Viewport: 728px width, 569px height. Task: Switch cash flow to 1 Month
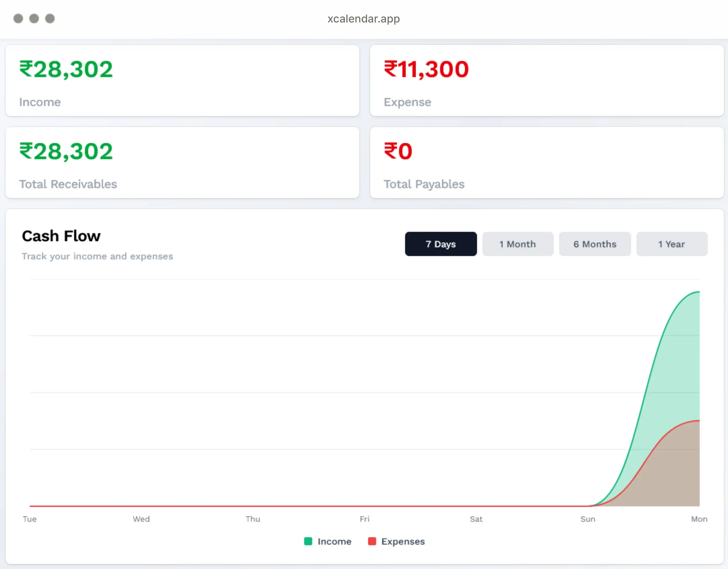coord(518,244)
